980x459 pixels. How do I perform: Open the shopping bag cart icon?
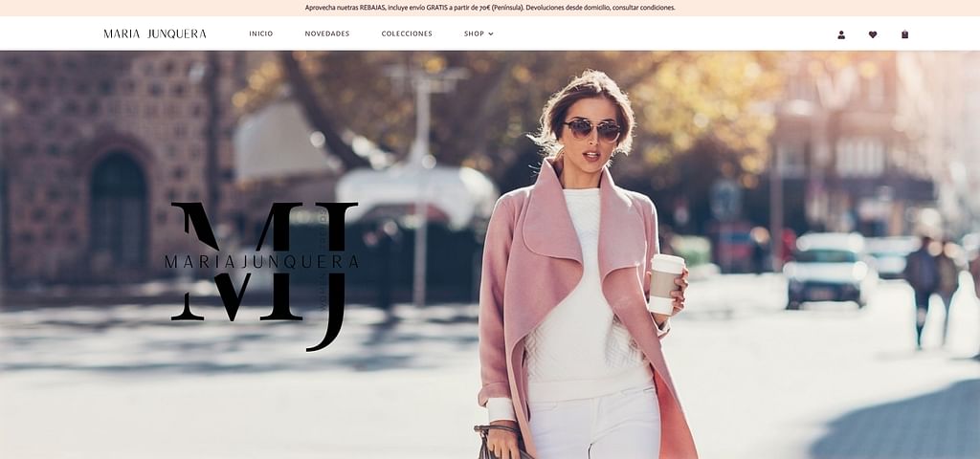(x=904, y=34)
